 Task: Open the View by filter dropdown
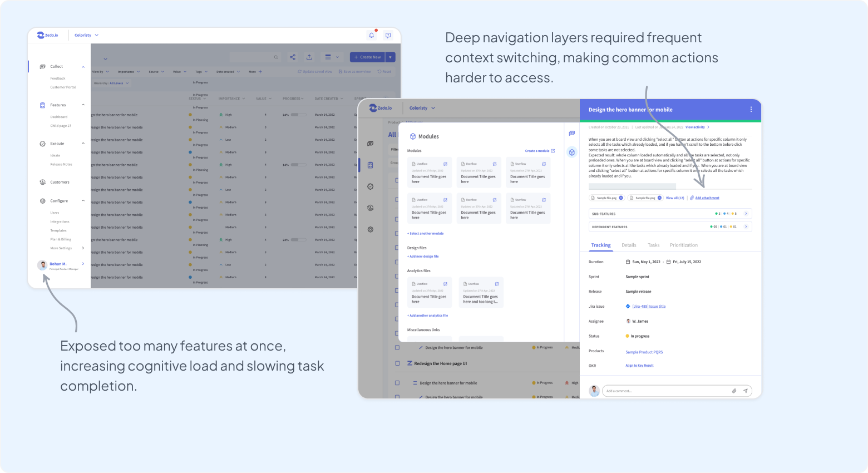tap(101, 72)
